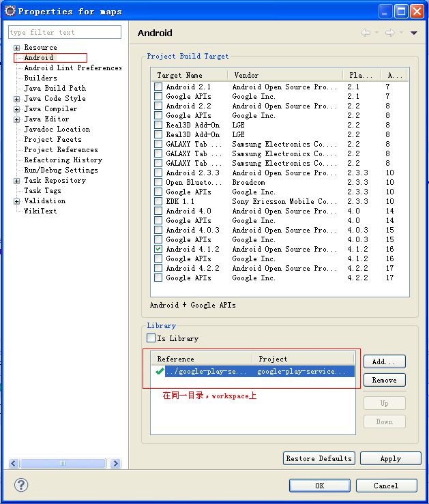Check the EDK 1.1 target checkbox
This screenshot has width=429, height=504.
(x=158, y=201)
